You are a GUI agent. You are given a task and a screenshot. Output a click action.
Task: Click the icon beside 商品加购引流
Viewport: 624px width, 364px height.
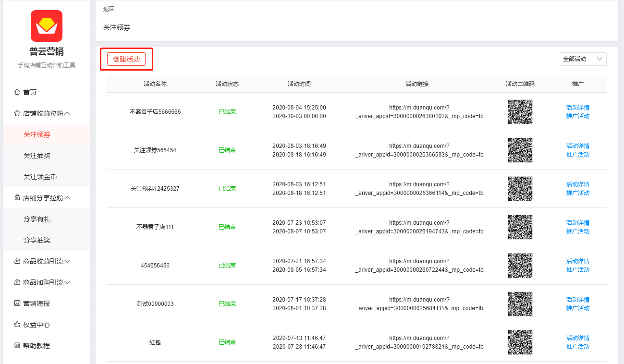point(17,282)
